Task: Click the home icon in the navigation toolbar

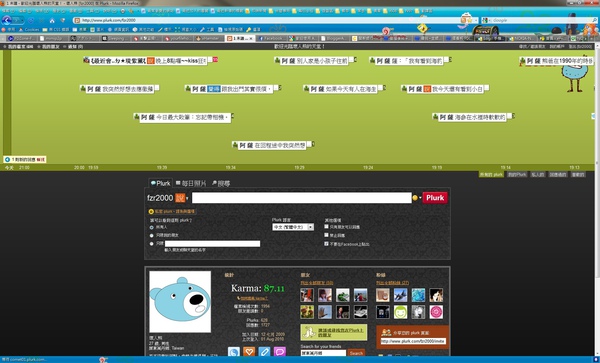Action: tap(52, 20)
